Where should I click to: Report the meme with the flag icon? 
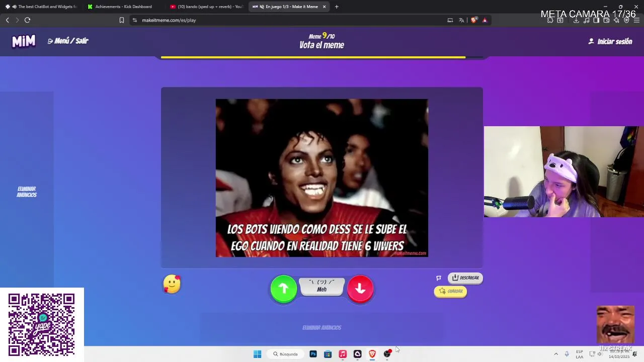(x=439, y=278)
